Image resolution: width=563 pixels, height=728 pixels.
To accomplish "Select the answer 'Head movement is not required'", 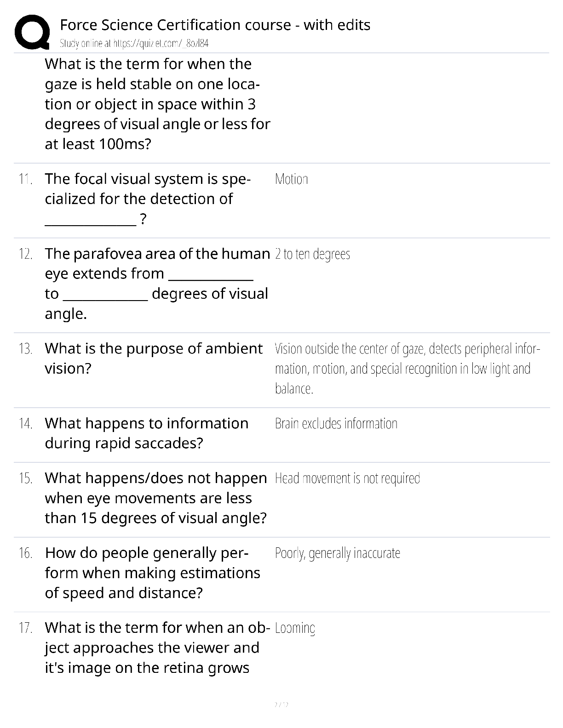I will pos(347,478).
